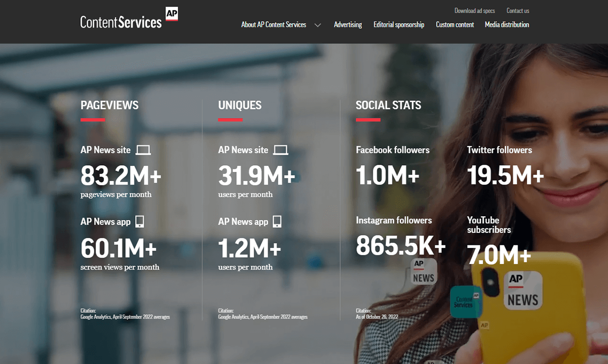Click "AP News app" label under Uniques
Viewport: 608px width, 364px height.
pyautogui.click(x=243, y=222)
